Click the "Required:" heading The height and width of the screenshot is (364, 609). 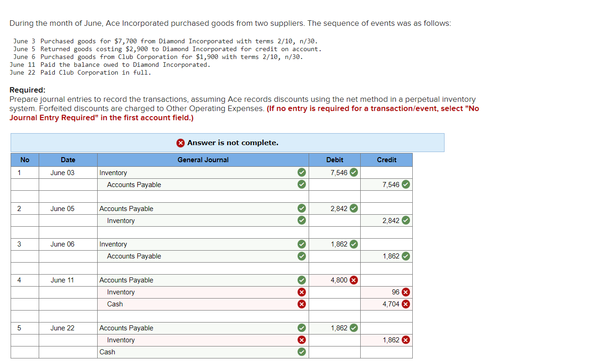pos(27,90)
